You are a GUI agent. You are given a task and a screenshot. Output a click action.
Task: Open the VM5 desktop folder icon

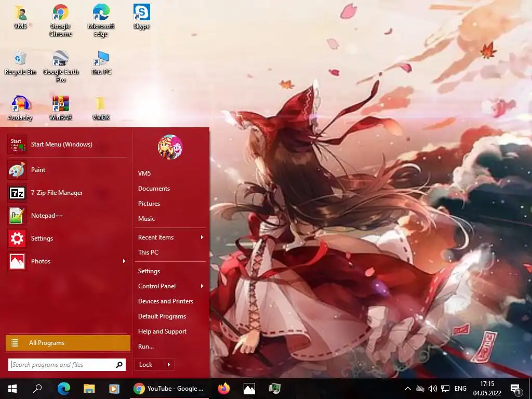[20, 16]
